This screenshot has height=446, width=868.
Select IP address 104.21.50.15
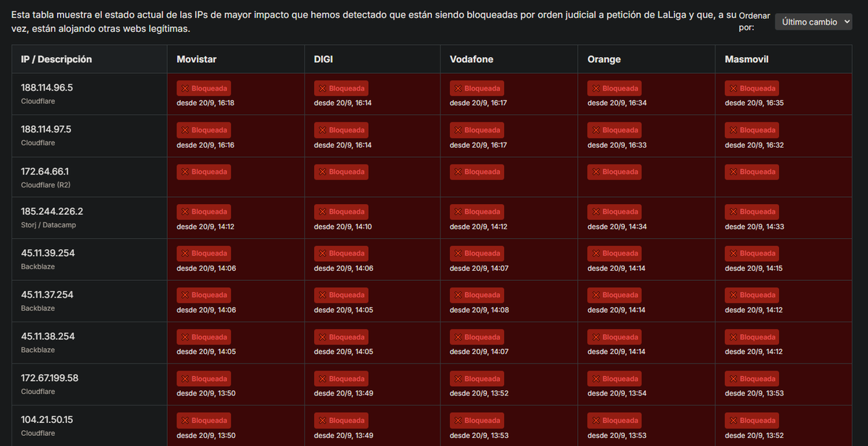[47, 419]
